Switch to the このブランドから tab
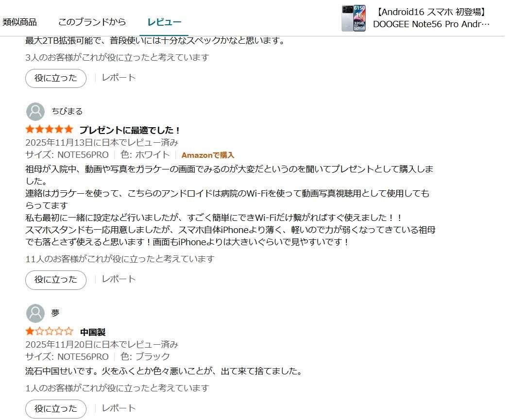Image resolution: width=510 pixels, height=420 pixels. 92,22
